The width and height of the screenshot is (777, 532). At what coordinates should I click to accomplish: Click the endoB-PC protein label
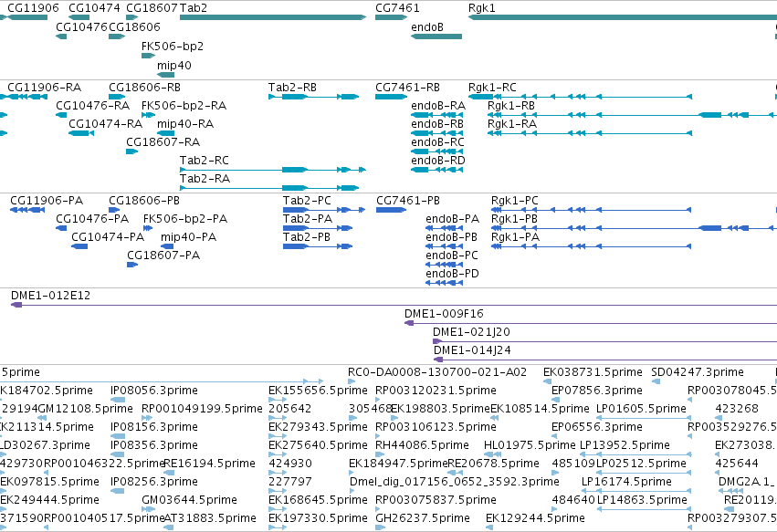(x=452, y=256)
